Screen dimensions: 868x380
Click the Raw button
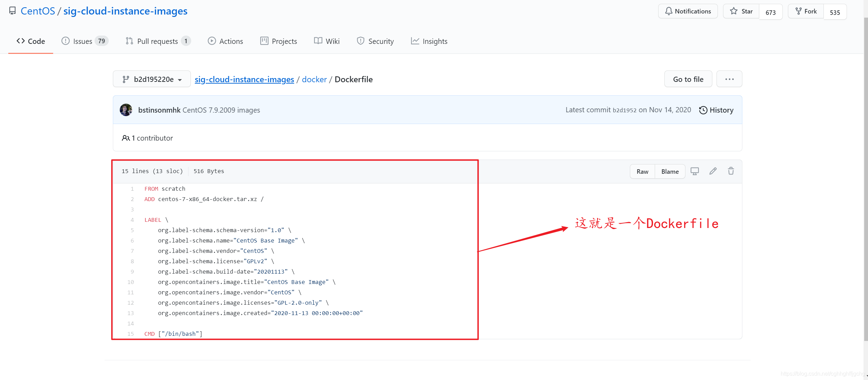coord(642,172)
